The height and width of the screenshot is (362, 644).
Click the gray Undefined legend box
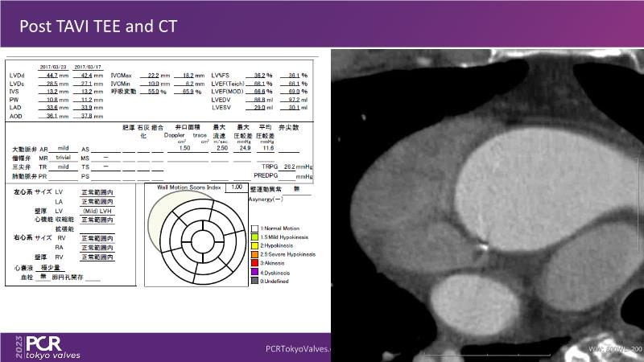254,279
